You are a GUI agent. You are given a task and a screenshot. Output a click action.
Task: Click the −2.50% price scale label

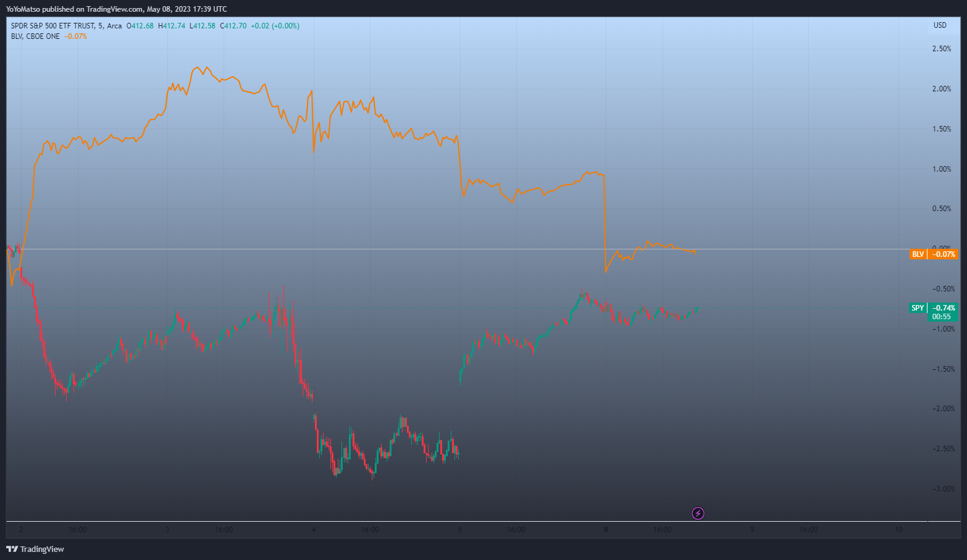click(x=944, y=449)
